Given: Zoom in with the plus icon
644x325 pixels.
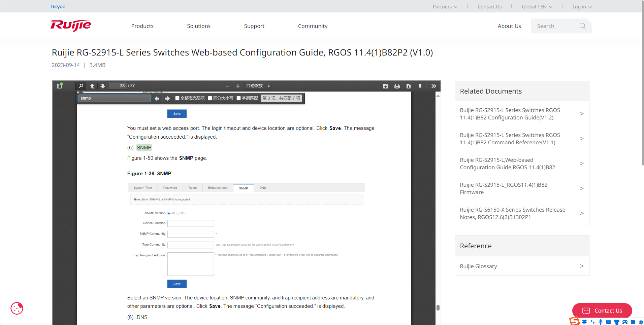Looking at the screenshot, I should [238, 86].
